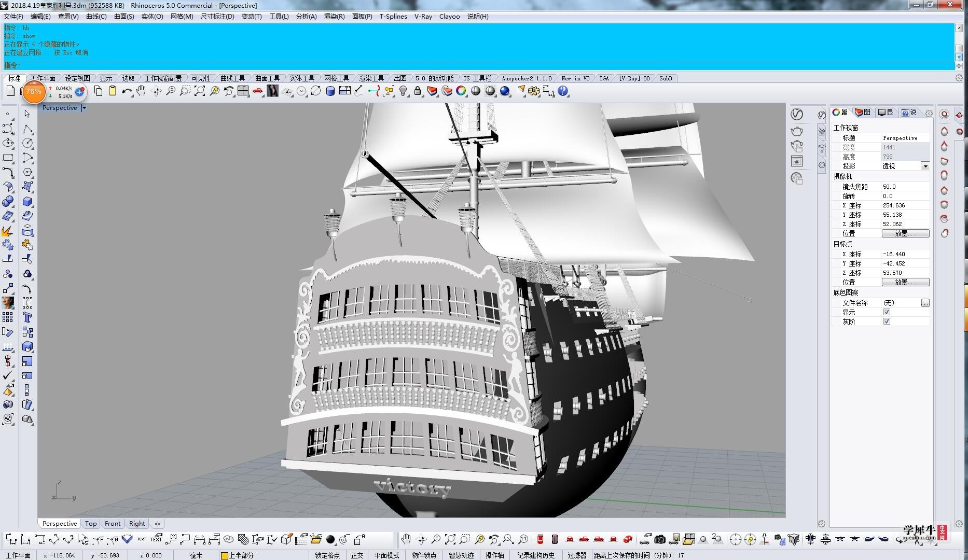
Task: Toggle 智慧轨迹 SmartTrack
Action: tap(461, 555)
